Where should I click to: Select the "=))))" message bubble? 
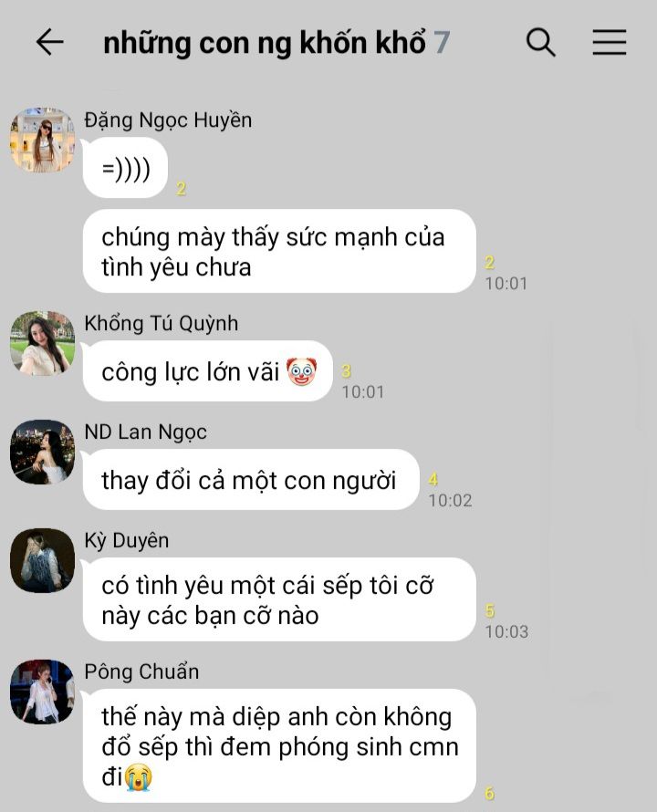[x=125, y=168]
